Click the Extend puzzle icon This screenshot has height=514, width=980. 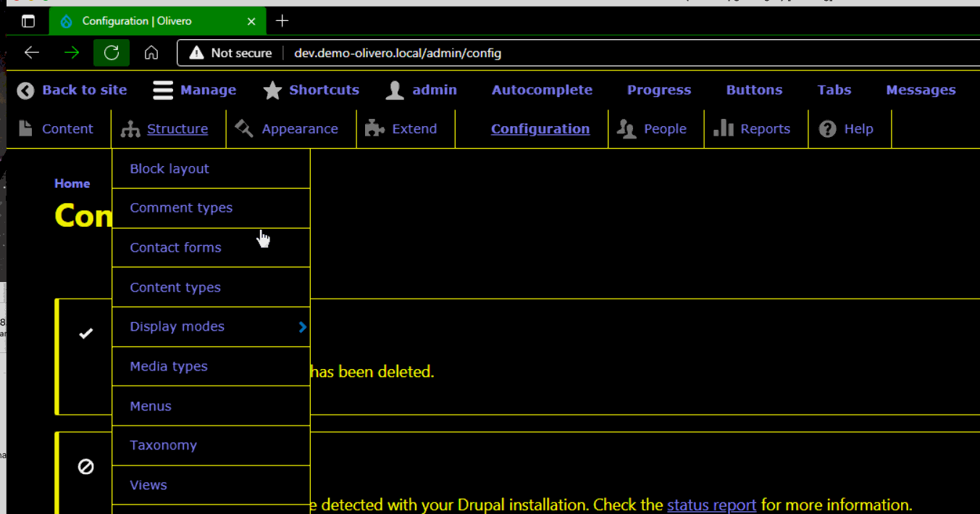click(x=374, y=129)
